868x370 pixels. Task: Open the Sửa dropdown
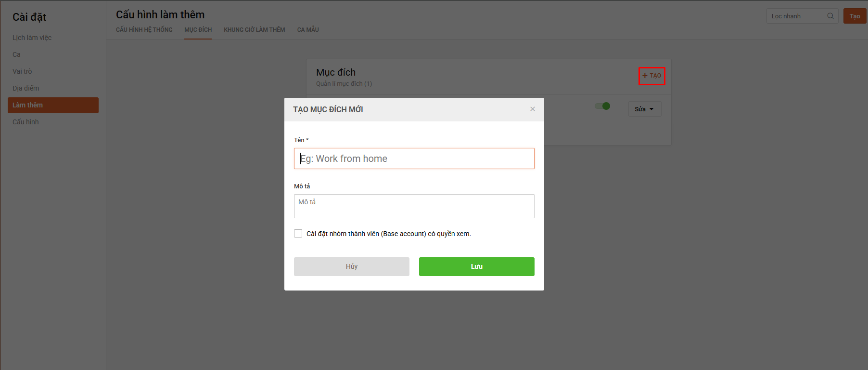coord(644,109)
